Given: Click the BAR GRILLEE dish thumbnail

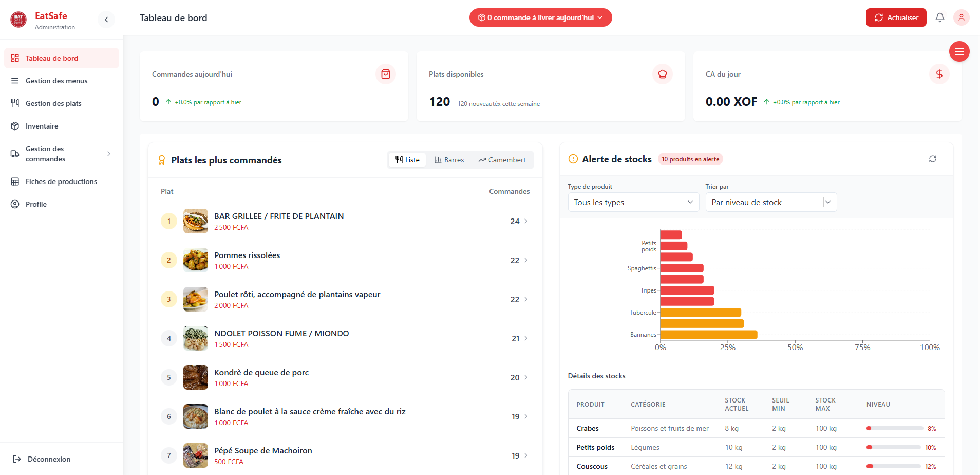Looking at the screenshot, I should coord(195,221).
